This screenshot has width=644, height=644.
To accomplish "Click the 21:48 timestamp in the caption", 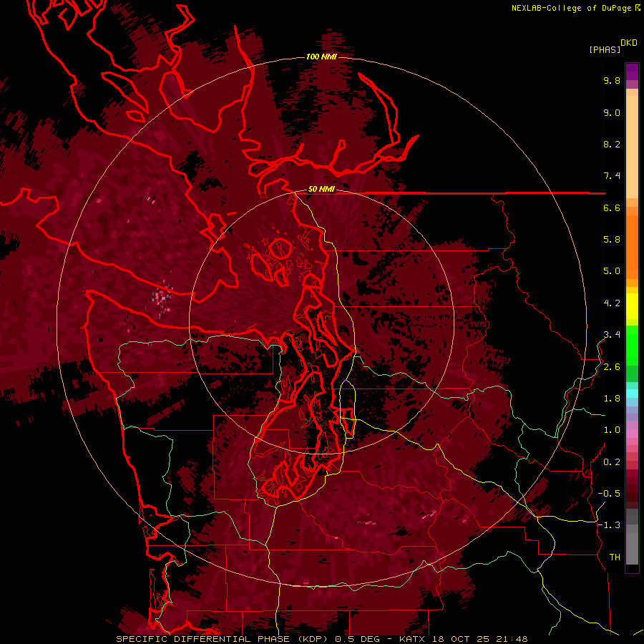I will (x=512, y=639).
